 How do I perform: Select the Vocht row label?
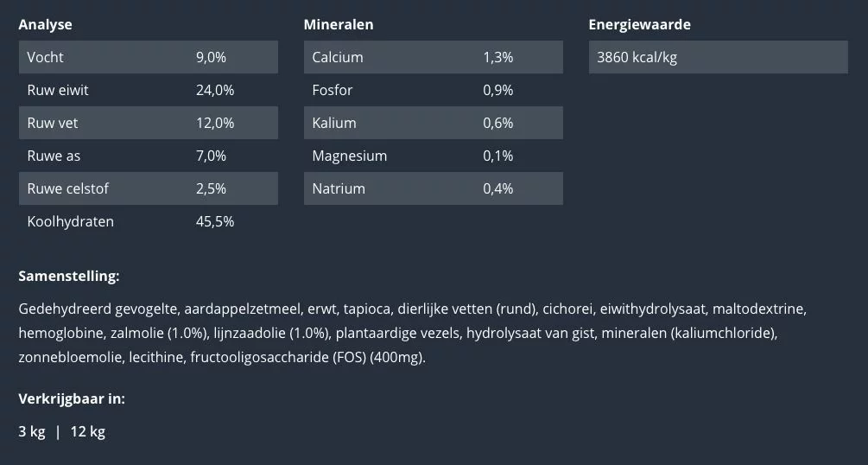tap(46, 57)
